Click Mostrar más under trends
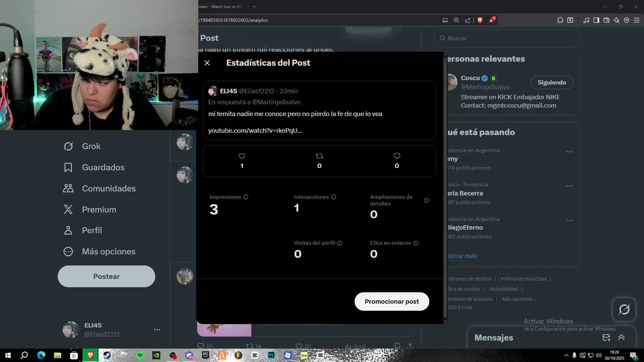 pyautogui.click(x=461, y=256)
